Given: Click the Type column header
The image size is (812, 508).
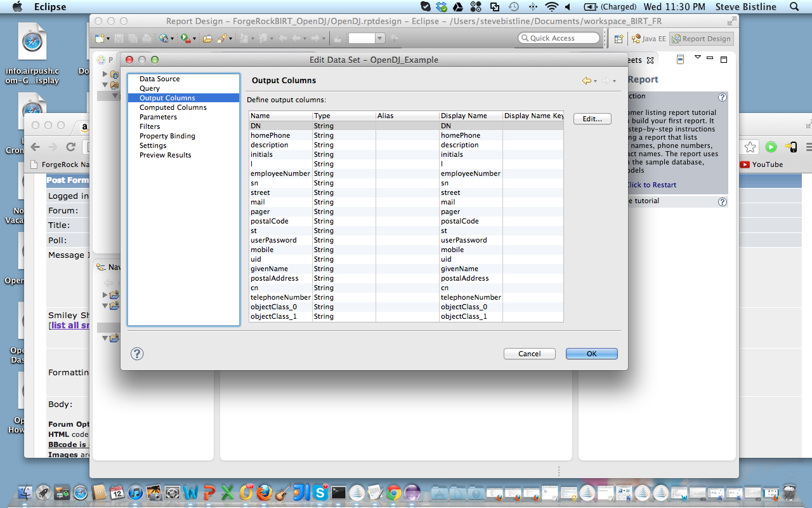Looking at the screenshot, I should tap(344, 116).
